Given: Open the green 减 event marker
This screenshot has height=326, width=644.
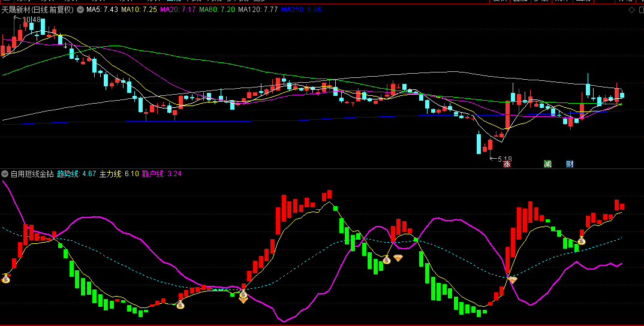Looking at the screenshot, I should pyautogui.click(x=547, y=164).
